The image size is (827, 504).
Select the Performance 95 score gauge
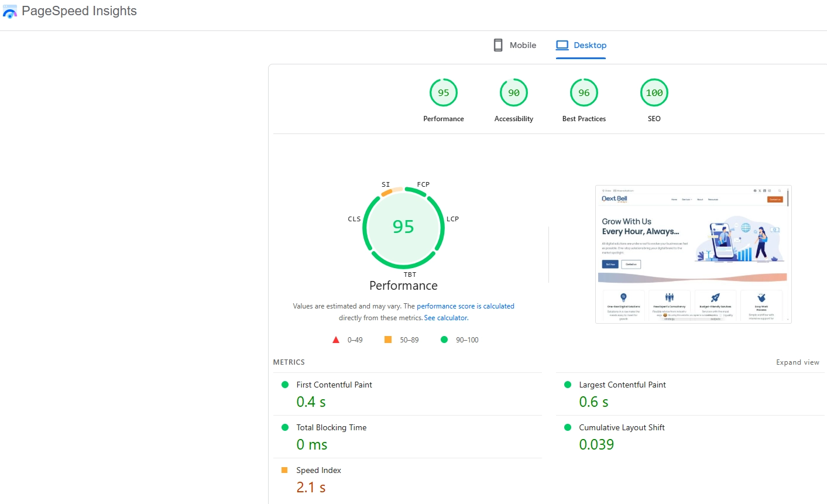(444, 93)
